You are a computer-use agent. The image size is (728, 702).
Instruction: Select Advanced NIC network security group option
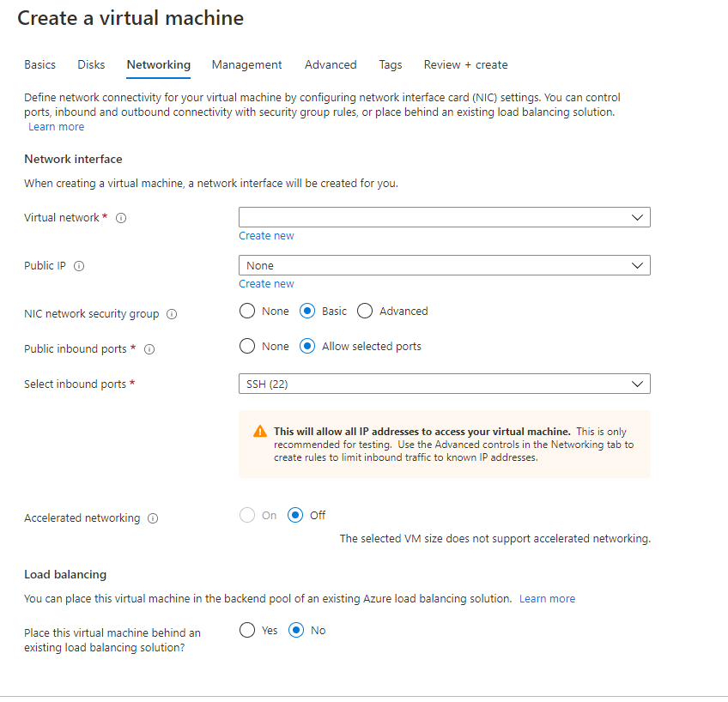coord(365,311)
